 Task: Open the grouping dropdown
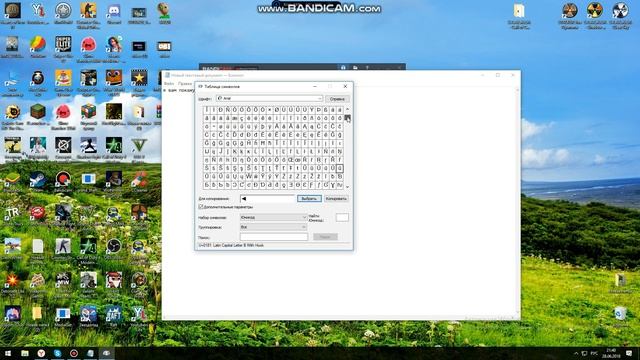(273, 227)
